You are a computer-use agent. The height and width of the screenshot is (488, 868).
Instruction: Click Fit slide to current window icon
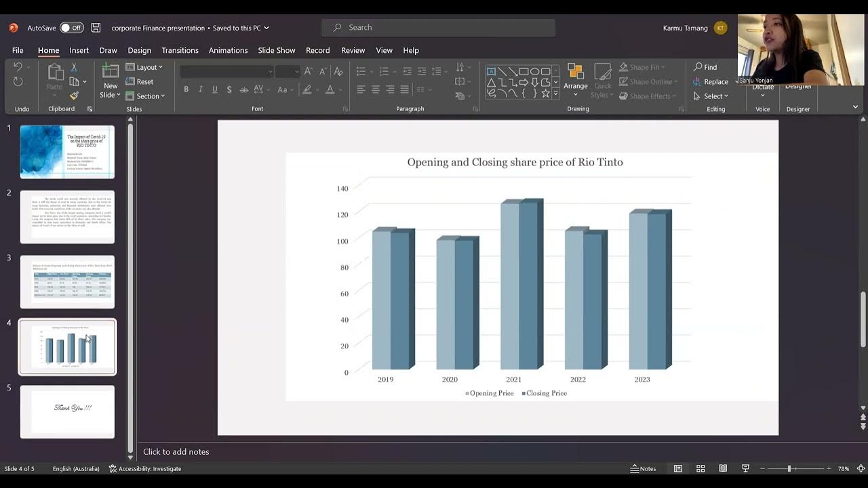coord(860,468)
